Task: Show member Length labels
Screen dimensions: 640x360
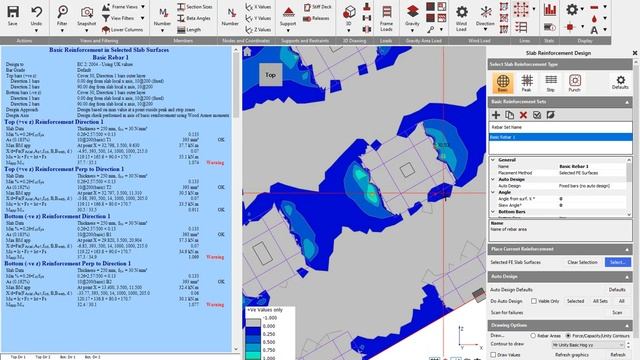Action: point(189,29)
